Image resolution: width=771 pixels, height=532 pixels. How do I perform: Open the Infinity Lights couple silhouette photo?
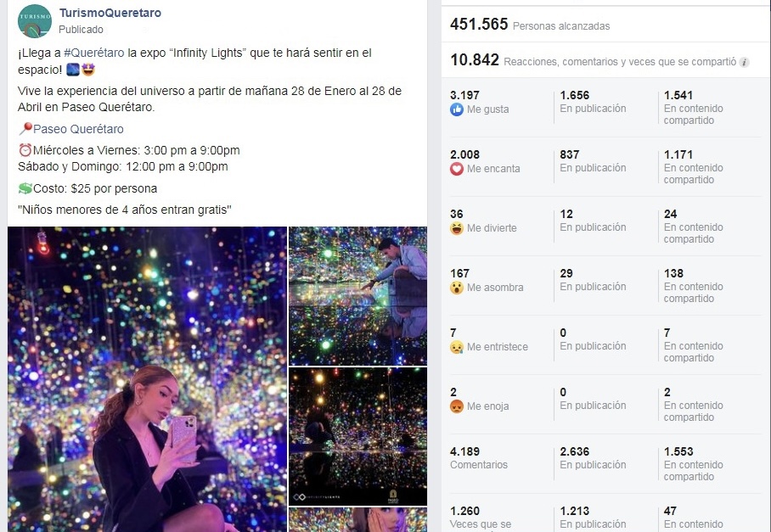tap(358, 436)
